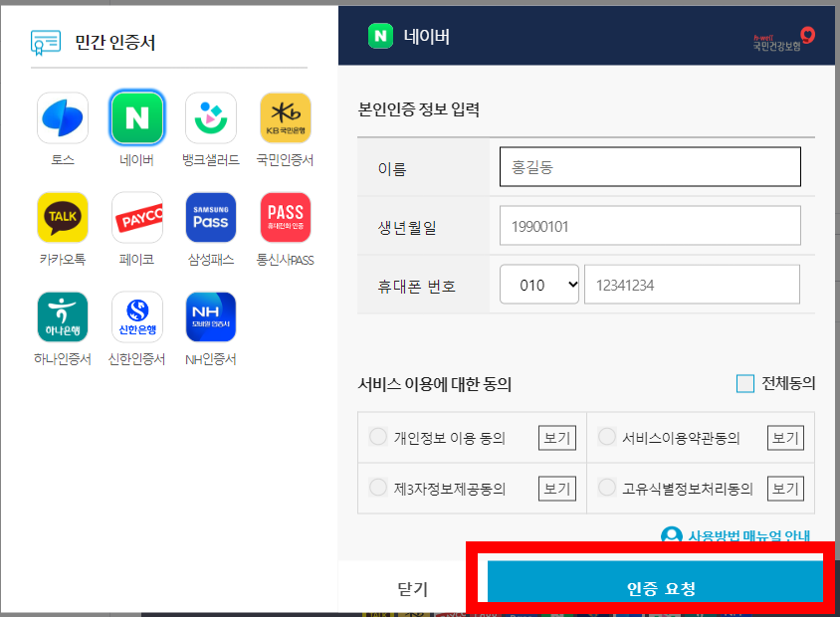
Task: Select the 삼성패스 certificate icon
Action: coord(210,216)
